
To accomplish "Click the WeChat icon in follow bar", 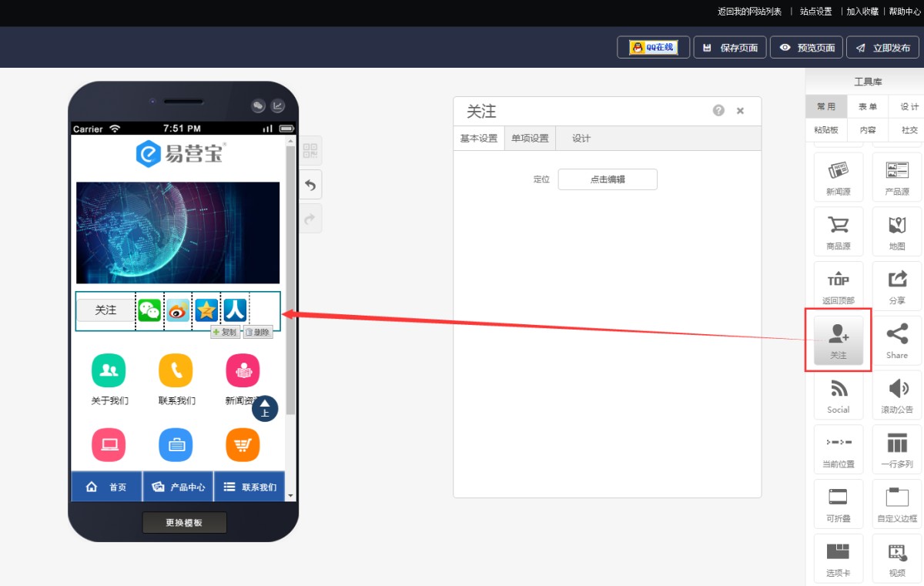I will click(149, 310).
